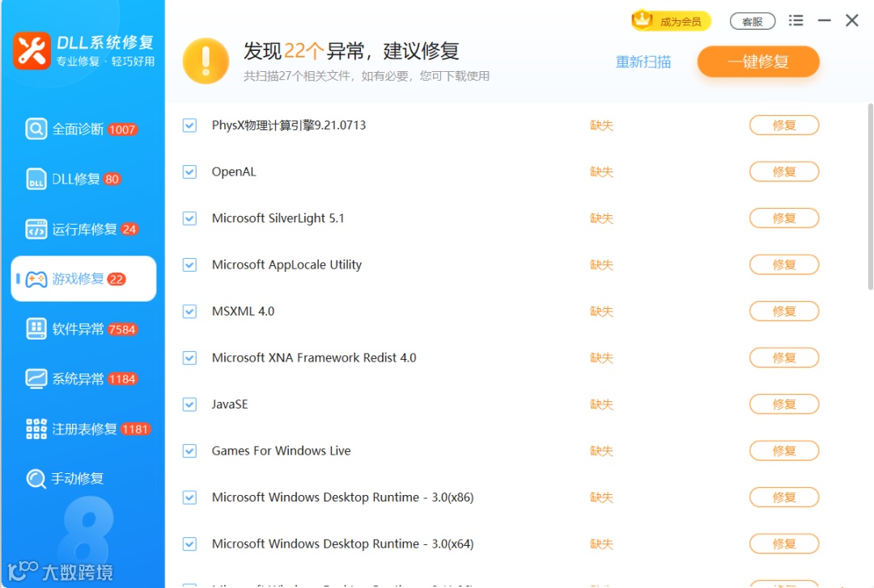Click the 全面诊断 magnifier icon
This screenshot has height=588, width=874.
point(36,129)
